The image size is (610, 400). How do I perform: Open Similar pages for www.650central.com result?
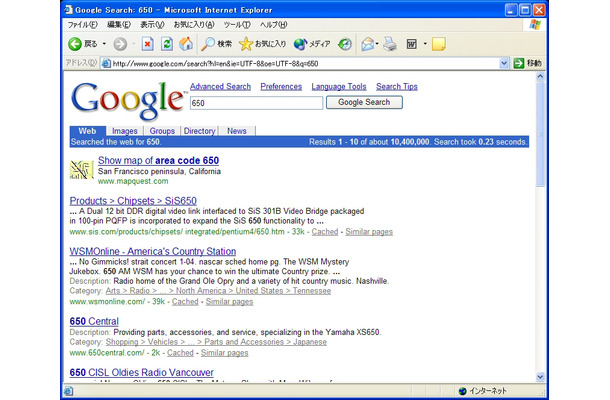pos(224,353)
